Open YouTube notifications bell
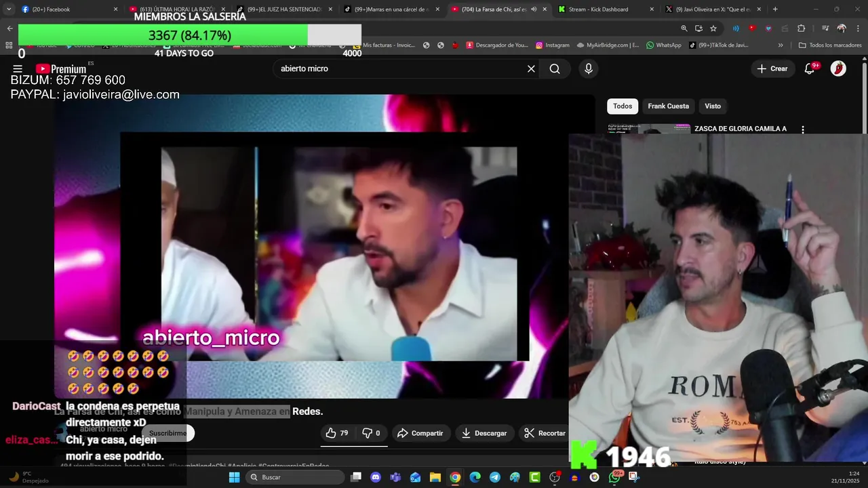This screenshot has height=488, width=868. tap(809, 68)
